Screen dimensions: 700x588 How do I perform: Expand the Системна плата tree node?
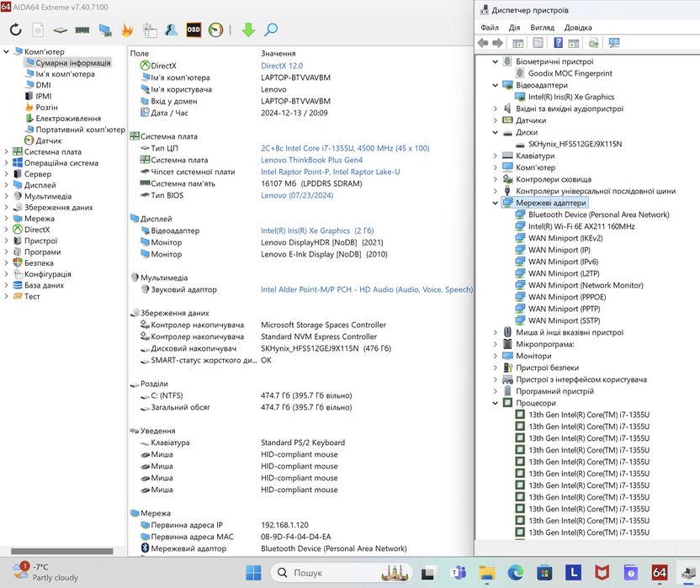pos(7,152)
